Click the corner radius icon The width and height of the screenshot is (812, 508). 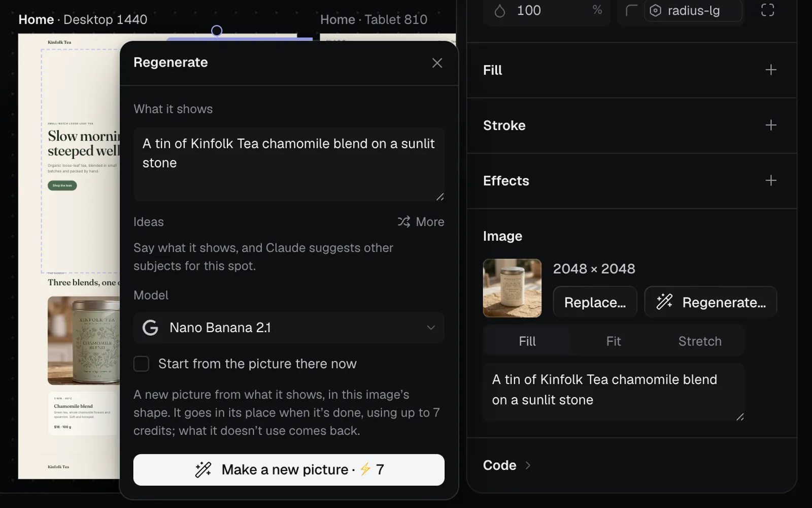pyautogui.click(x=631, y=11)
